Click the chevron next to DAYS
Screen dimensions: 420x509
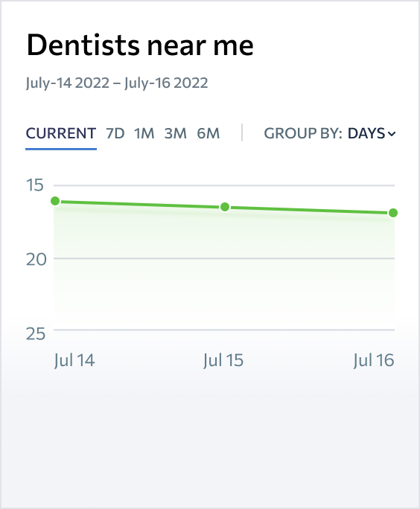pyautogui.click(x=392, y=134)
